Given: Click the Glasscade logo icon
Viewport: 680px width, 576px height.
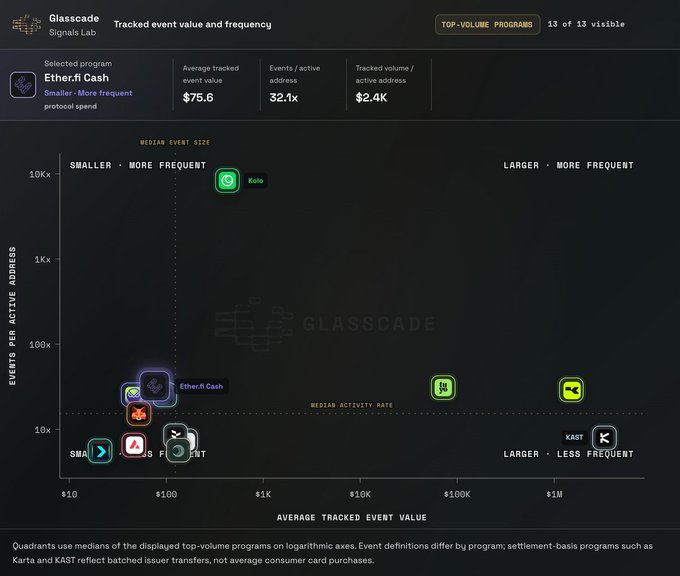Looking at the screenshot, I should click(x=27, y=24).
